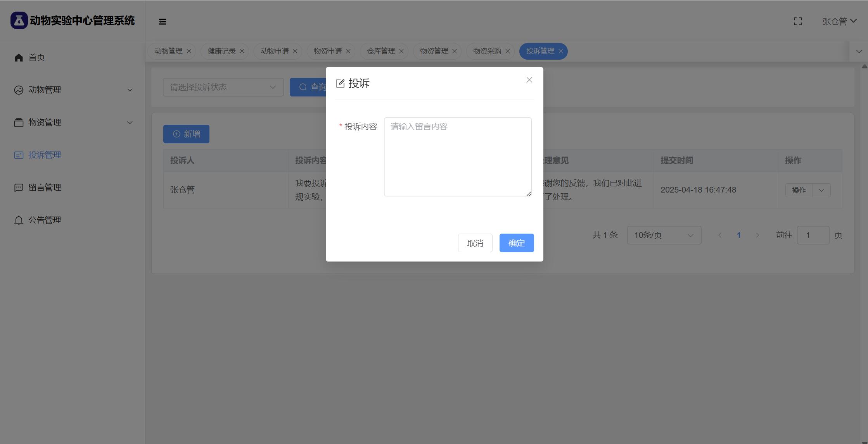Close the 健康记录 tab via X icon
The width and height of the screenshot is (868, 444).
[242, 52]
